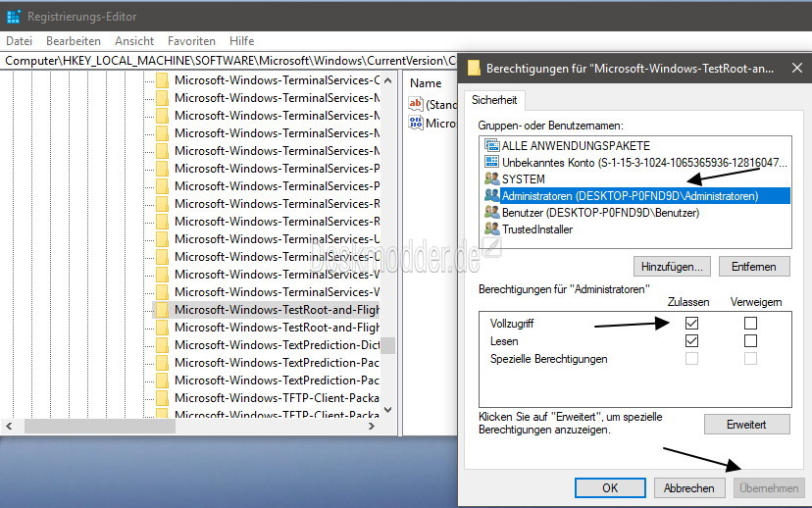Viewport: 812px width, 508px height.
Task: Select the Benutzer group icon
Action: pyautogui.click(x=491, y=212)
